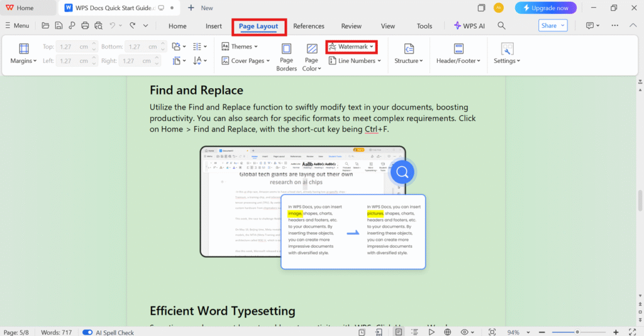Screen dimensions: 644x336
Task: Open the Tools tab
Action: click(425, 26)
